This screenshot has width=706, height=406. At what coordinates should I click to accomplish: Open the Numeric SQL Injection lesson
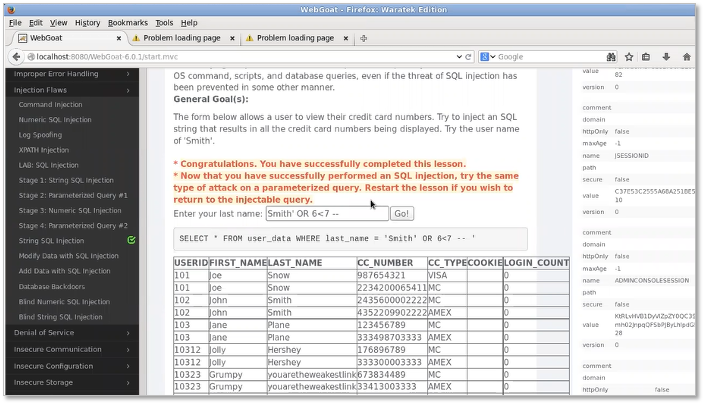click(x=55, y=120)
